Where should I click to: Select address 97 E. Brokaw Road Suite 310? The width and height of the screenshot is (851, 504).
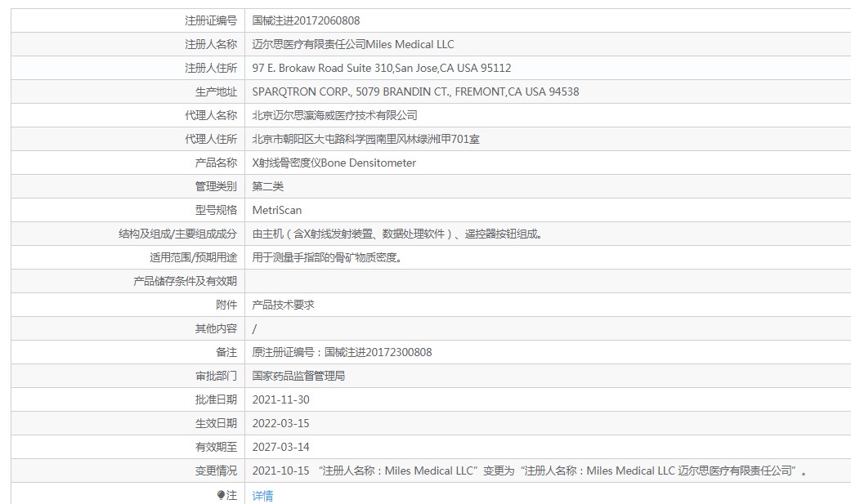tap(382, 68)
